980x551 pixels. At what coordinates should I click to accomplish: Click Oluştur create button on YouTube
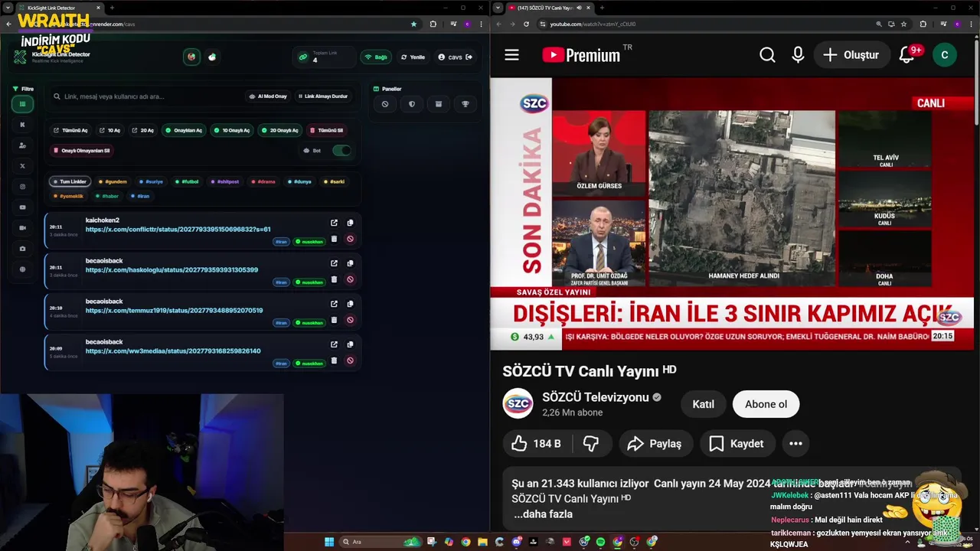point(851,55)
